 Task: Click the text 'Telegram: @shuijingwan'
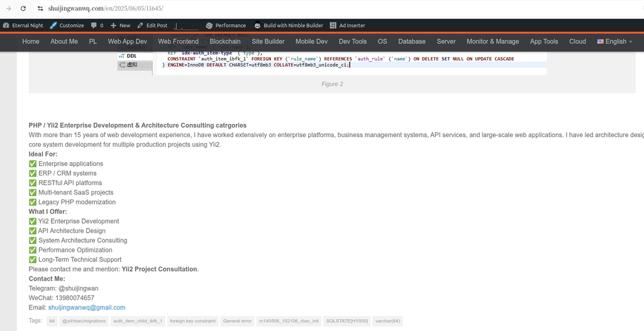click(x=64, y=288)
